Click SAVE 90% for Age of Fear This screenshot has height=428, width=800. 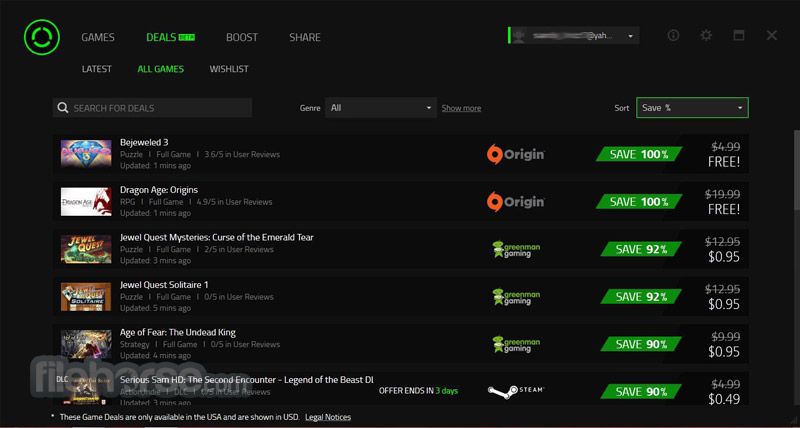[641, 344]
